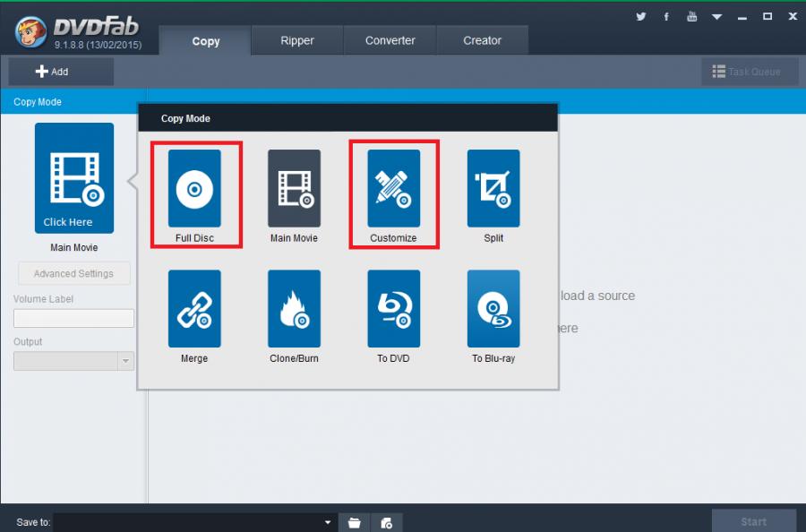Open DVDFab YouTube channel icon
The width and height of the screenshot is (806, 532).
click(692, 16)
